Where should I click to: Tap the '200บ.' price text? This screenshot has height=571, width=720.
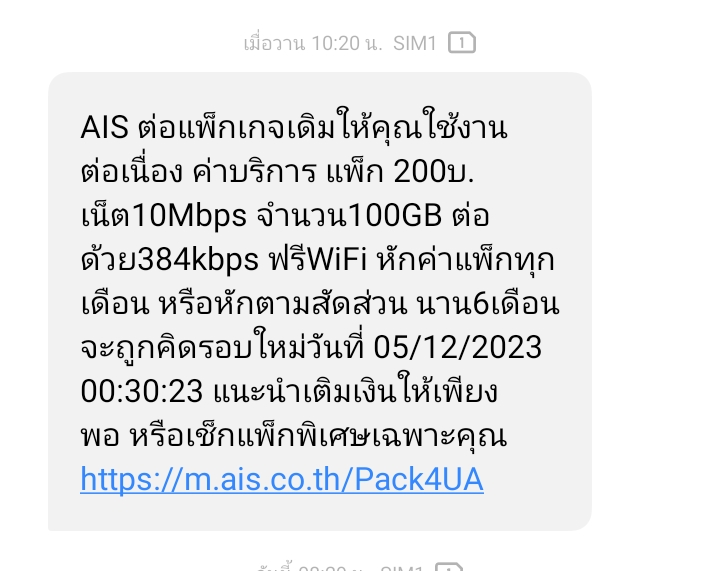tap(433, 172)
